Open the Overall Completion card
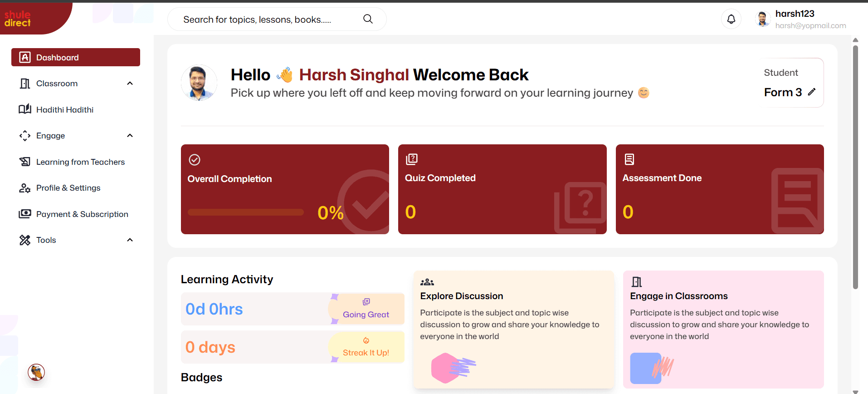 [285, 189]
